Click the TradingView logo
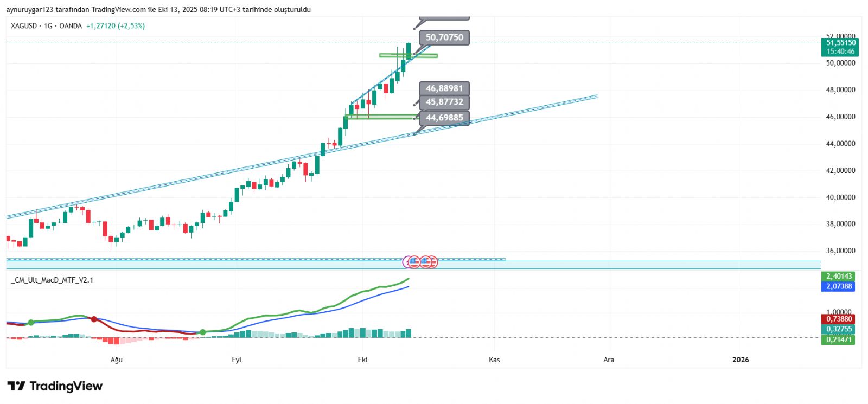 pos(55,386)
